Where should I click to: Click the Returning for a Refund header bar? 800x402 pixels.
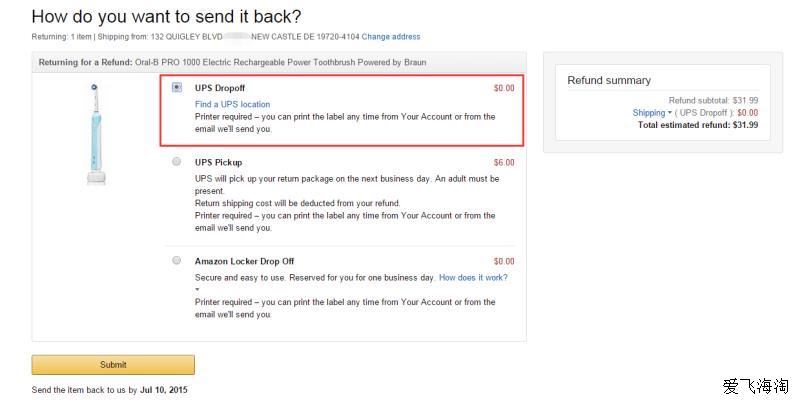click(x=279, y=62)
